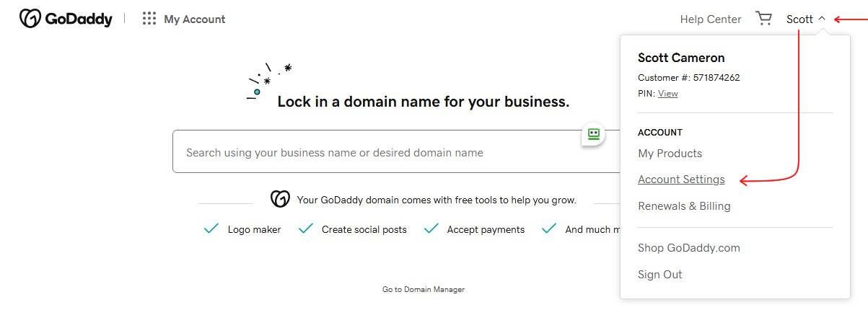Image resolution: width=868 pixels, height=310 pixels.
Task: Go to Renewals & Billing
Action: pos(684,206)
